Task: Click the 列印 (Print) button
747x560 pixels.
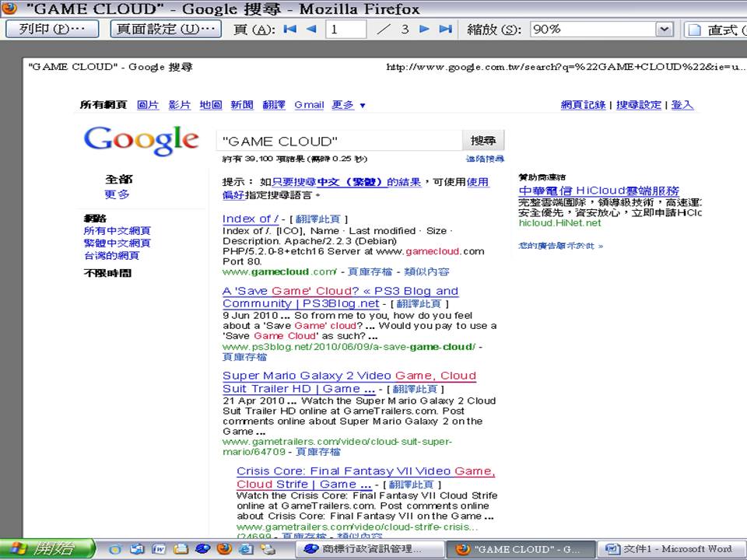Action: coord(52,30)
